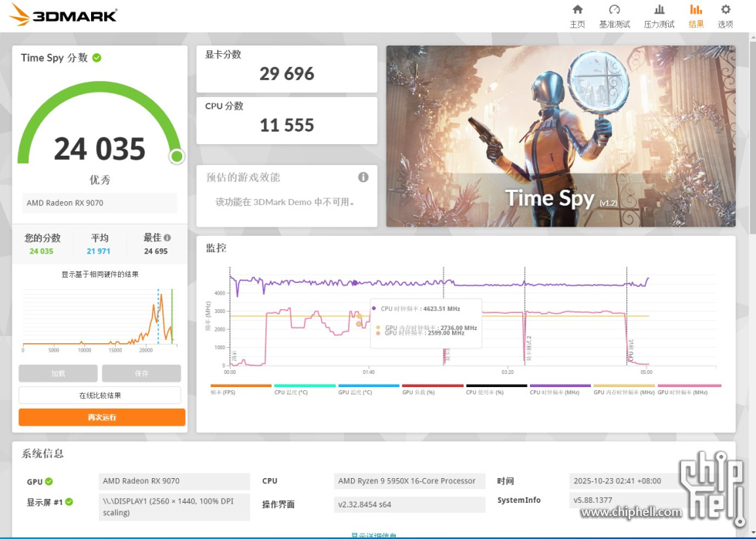Open the 压力测试 stress test icon
This screenshot has width=756, height=539.
click(659, 10)
